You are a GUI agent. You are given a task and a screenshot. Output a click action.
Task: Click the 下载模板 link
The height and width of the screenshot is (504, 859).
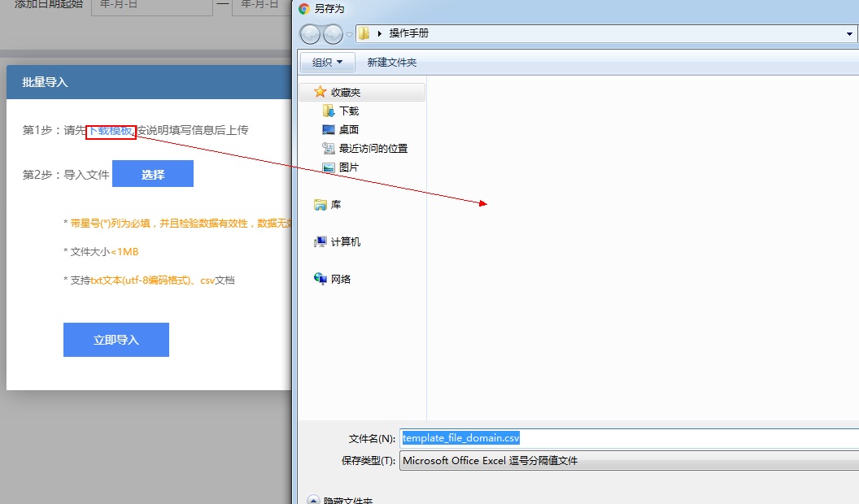[x=111, y=131]
